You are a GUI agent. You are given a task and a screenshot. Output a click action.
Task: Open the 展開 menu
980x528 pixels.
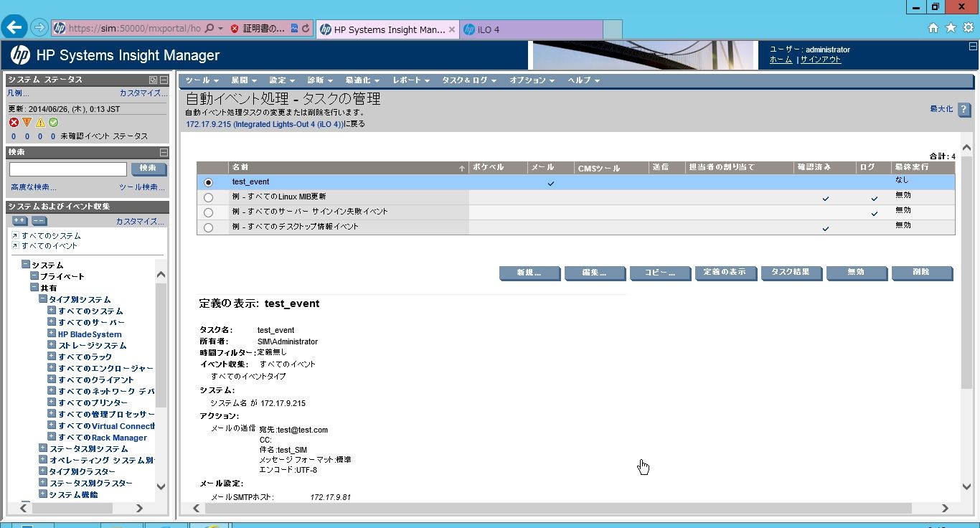(243, 80)
